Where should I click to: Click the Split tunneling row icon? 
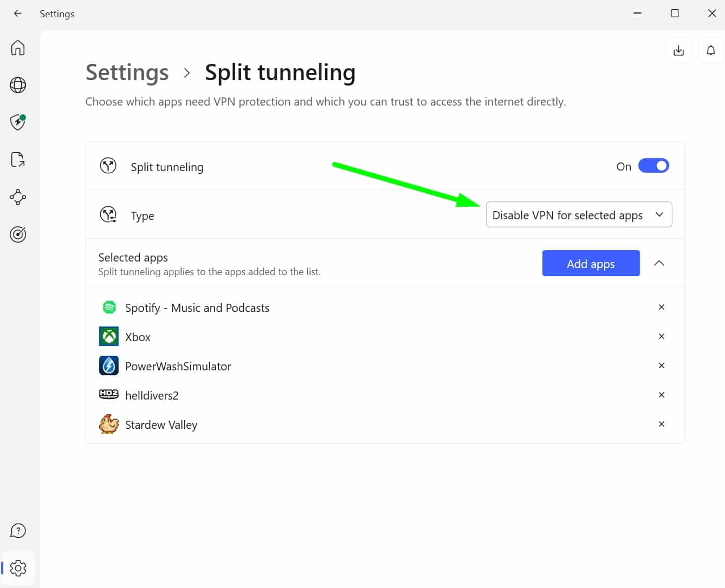(x=108, y=166)
